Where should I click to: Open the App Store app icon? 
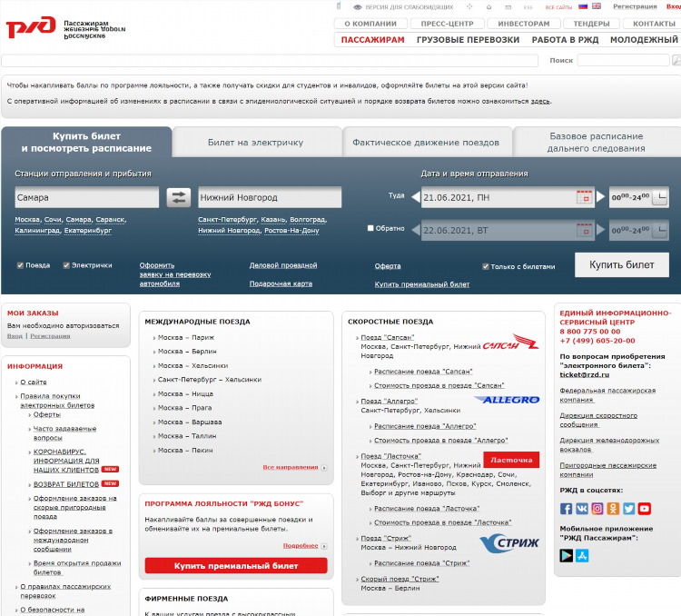point(582,555)
